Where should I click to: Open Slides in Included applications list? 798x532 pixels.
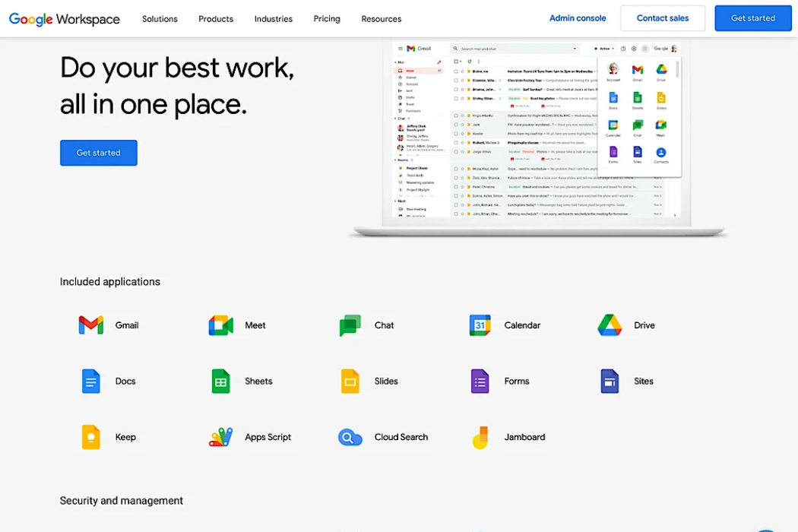pyautogui.click(x=369, y=381)
